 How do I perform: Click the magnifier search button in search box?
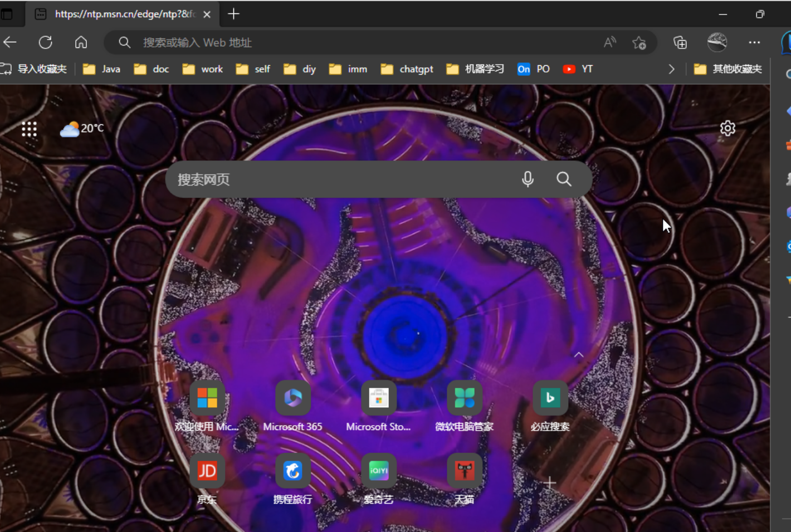coord(564,179)
